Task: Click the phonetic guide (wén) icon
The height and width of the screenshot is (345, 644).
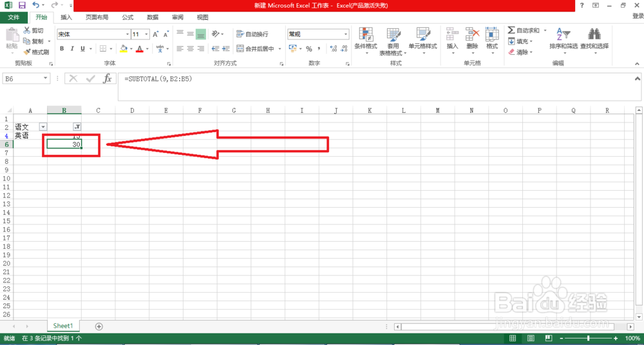Action: pos(160,48)
